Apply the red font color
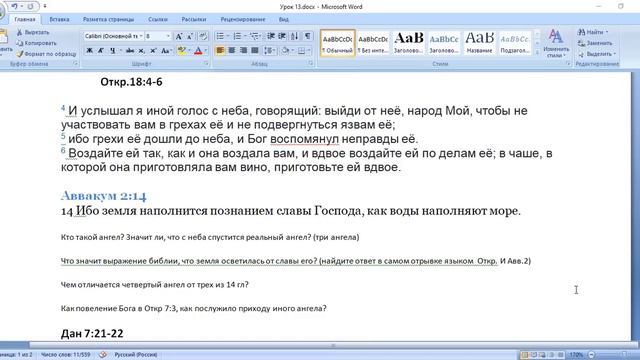Image resolution: width=640 pixels, height=360 pixels. tap(198, 51)
